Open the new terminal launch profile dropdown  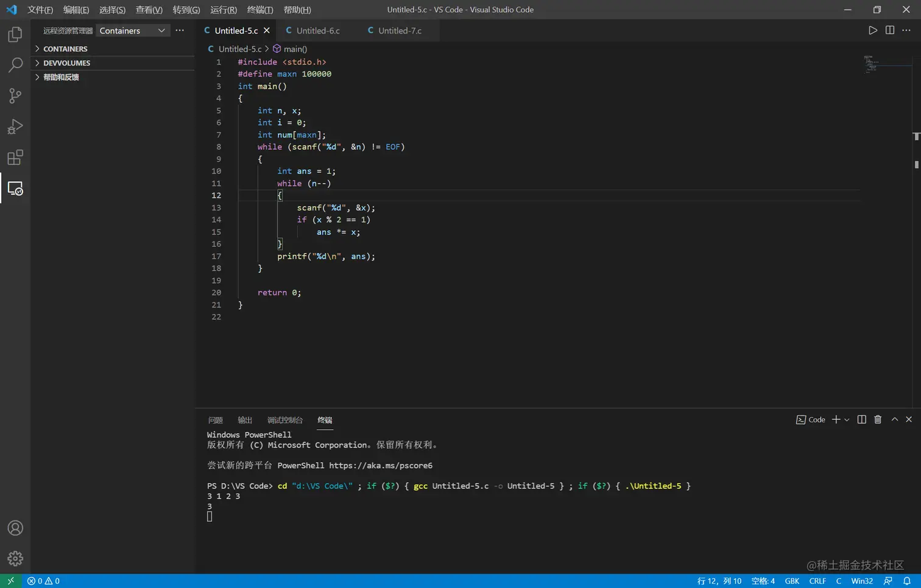(847, 420)
